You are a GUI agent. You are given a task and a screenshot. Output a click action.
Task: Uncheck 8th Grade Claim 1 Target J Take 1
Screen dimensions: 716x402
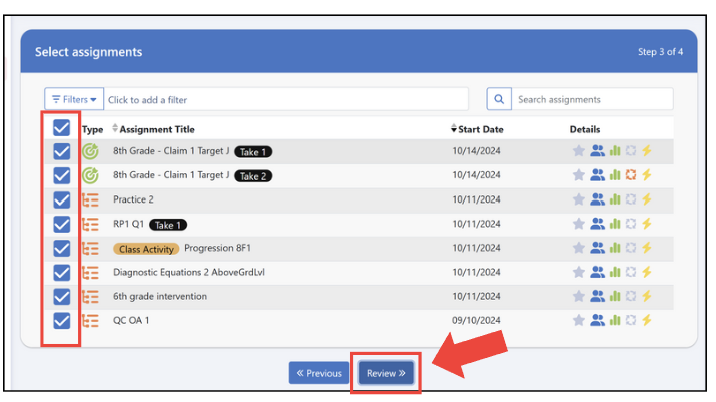pyautogui.click(x=61, y=151)
